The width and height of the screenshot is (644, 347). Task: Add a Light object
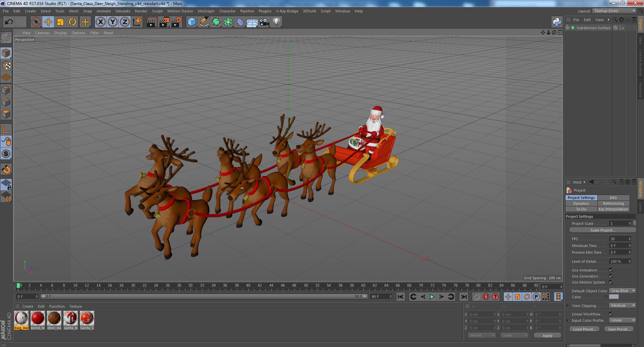click(x=276, y=22)
